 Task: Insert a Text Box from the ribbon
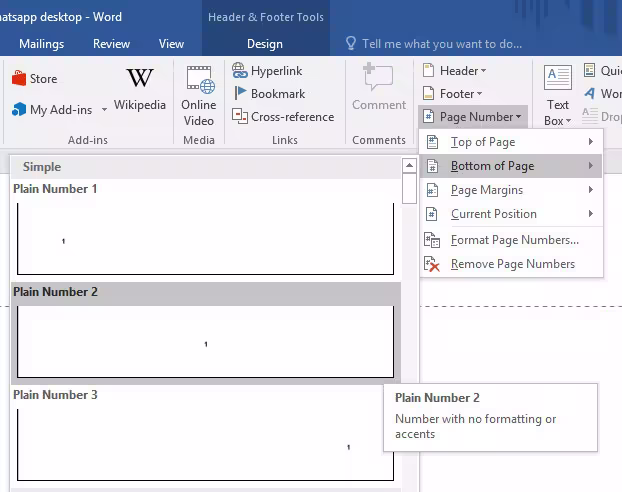click(558, 81)
